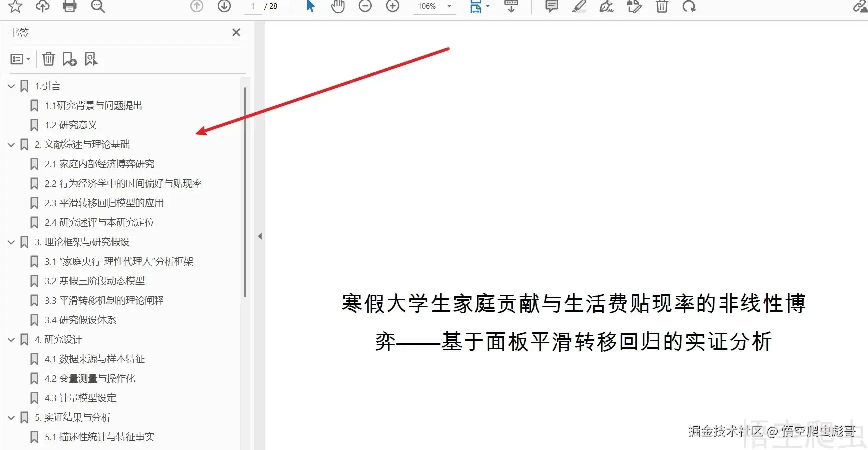Go to the next page arrow
The image size is (868, 450).
[x=224, y=6]
